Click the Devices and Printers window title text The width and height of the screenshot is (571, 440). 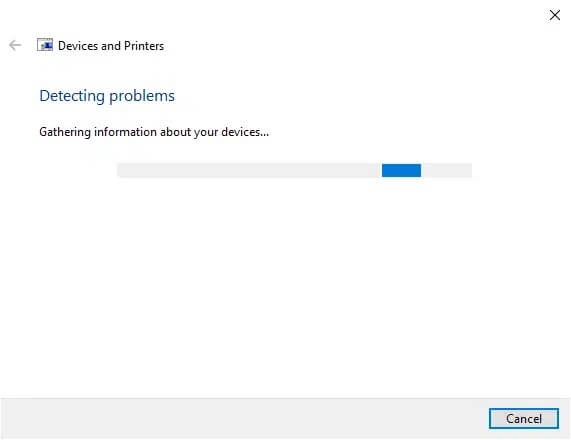tap(111, 46)
